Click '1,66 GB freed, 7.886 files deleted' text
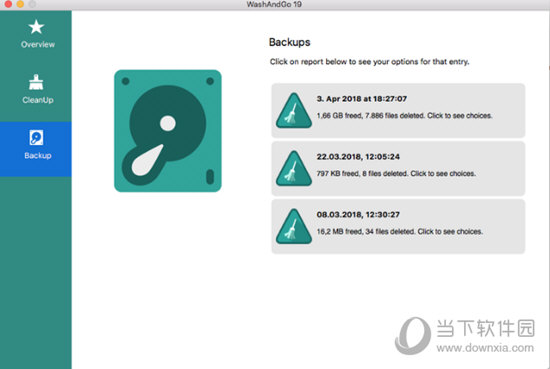The height and width of the screenshot is (369, 550). click(370, 116)
